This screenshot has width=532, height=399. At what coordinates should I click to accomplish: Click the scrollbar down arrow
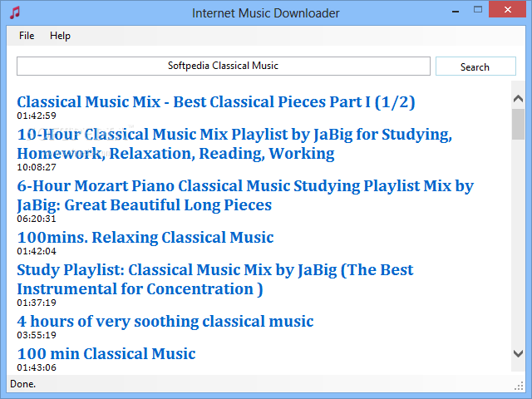(518, 353)
